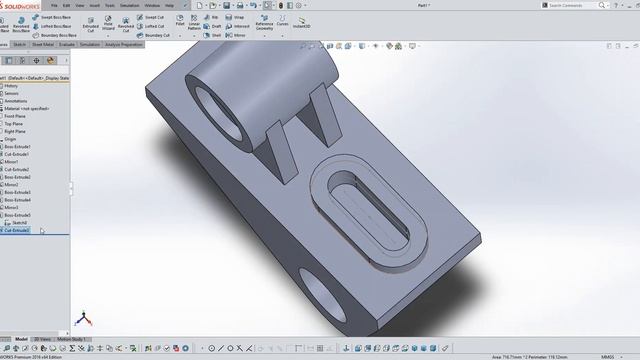Open the MMGS unit system selector
Screen dimensions: 640x360
tap(611, 357)
